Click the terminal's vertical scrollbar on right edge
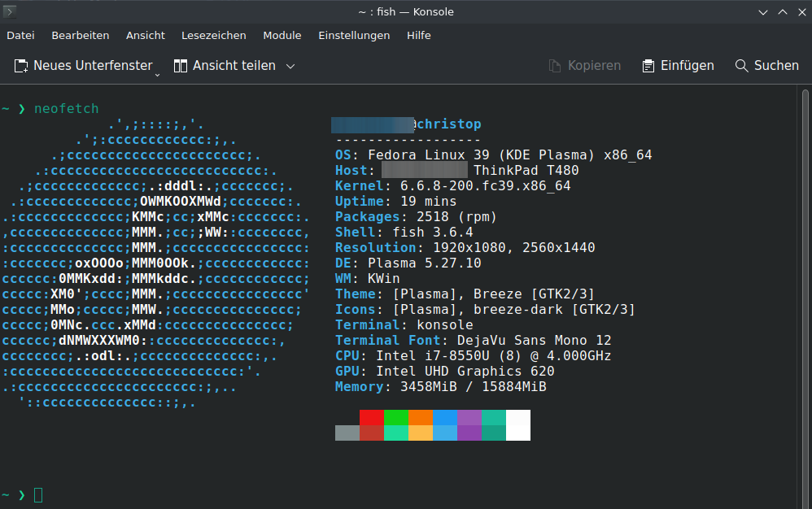812x509 pixels. (805, 293)
